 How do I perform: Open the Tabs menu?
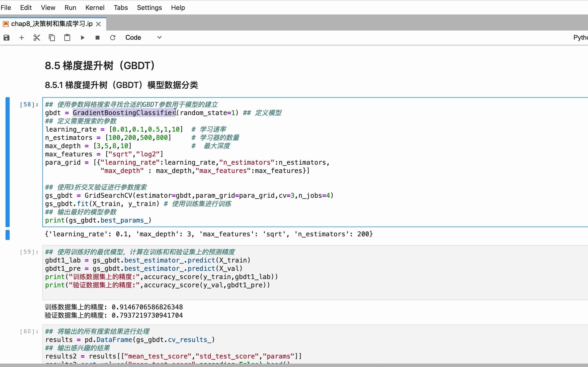click(x=121, y=8)
